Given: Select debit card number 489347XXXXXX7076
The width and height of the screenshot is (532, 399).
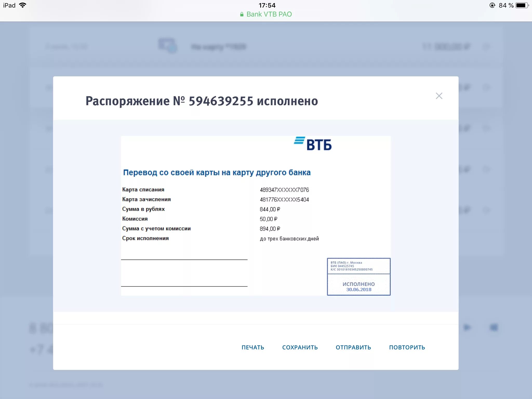Looking at the screenshot, I should click(284, 190).
